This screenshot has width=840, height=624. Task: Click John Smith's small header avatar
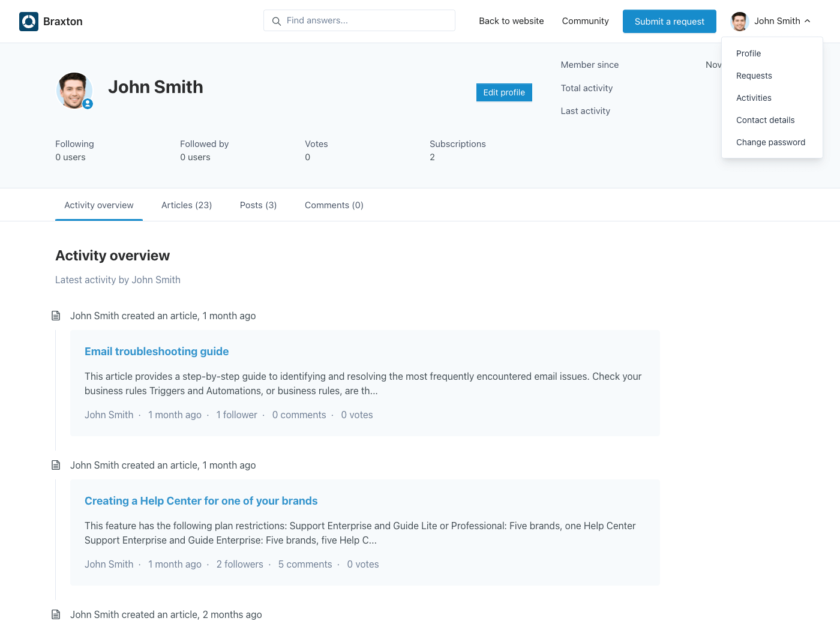point(739,21)
